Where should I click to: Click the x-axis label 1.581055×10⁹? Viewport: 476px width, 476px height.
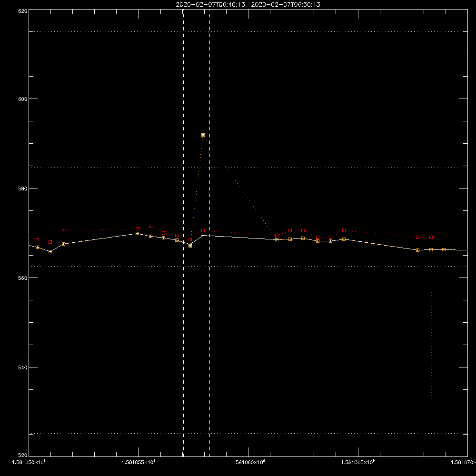tap(139, 462)
